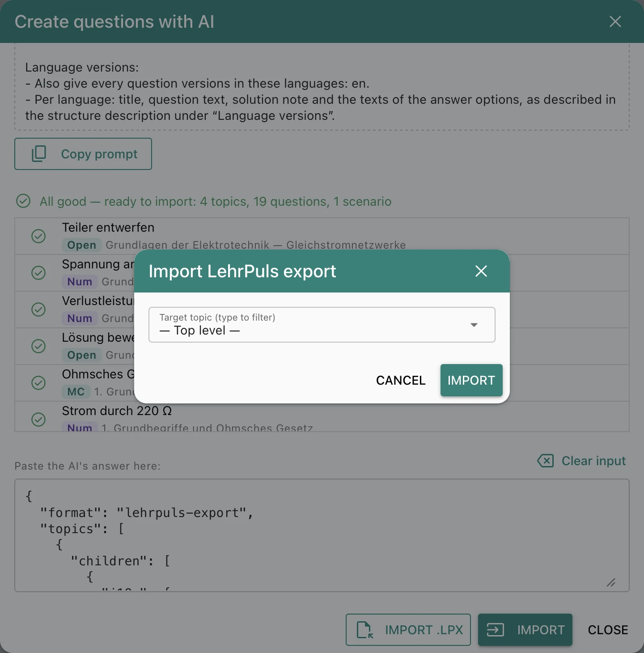644x653 pixels.
Task: Click the bottom IMPORT button
Action: (525, 630)
